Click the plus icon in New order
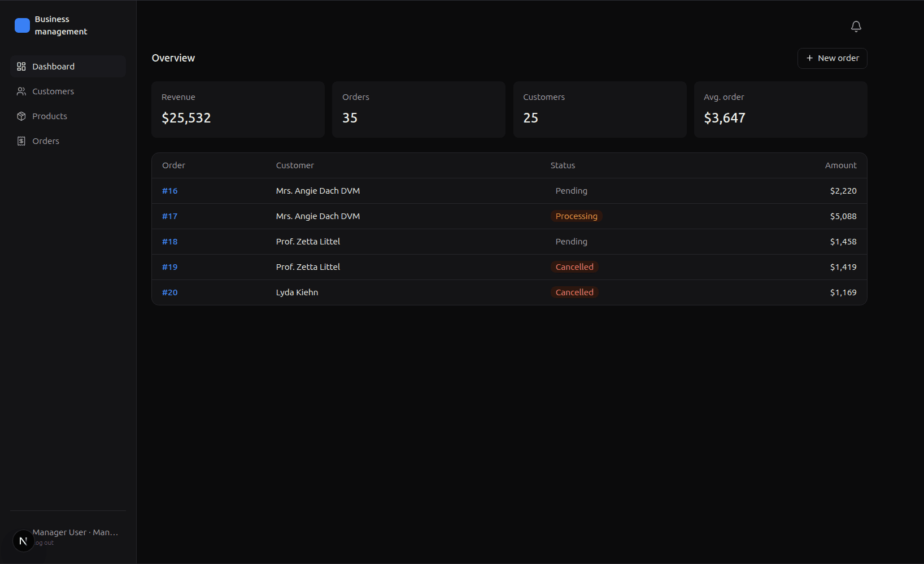The width and height of the screenshot is (924, 564). (809, 58)
